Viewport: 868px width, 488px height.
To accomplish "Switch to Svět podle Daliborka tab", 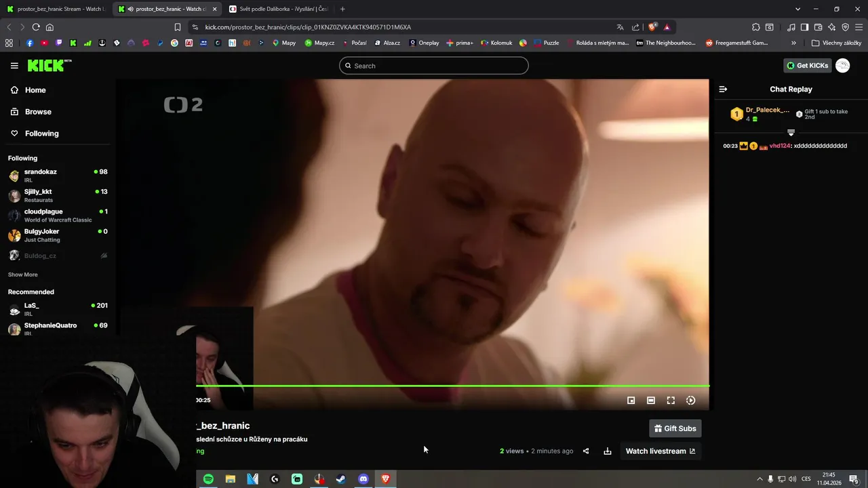I will click(279, 9).
